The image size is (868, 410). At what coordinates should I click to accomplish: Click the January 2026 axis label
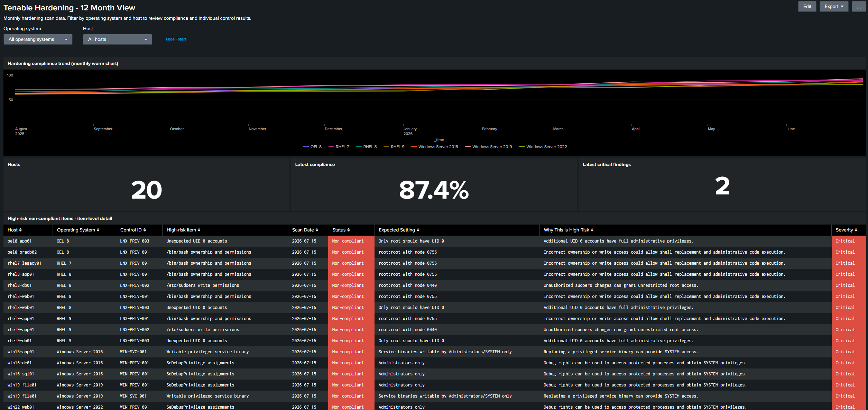[410, 131]
